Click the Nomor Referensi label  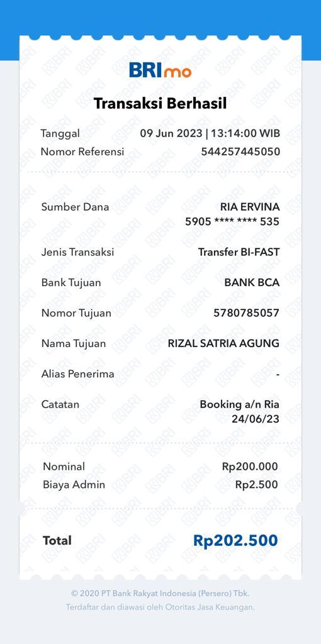(x=82, y=152)
